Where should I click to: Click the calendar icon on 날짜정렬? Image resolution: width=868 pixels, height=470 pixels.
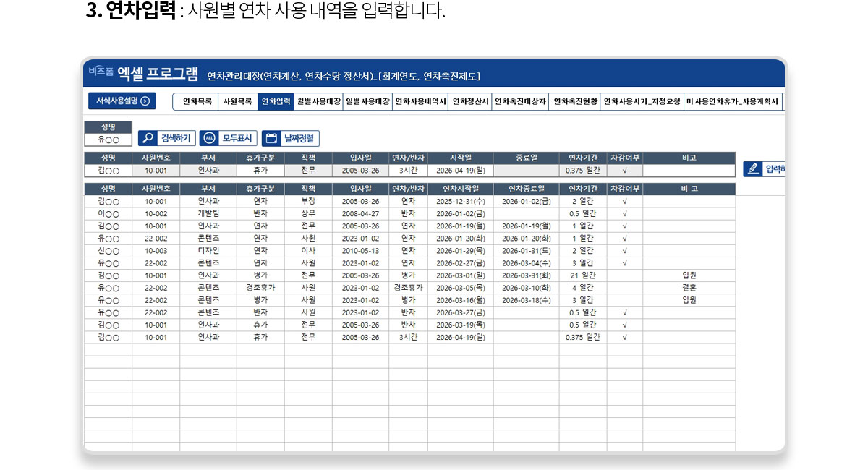[272, 138]
